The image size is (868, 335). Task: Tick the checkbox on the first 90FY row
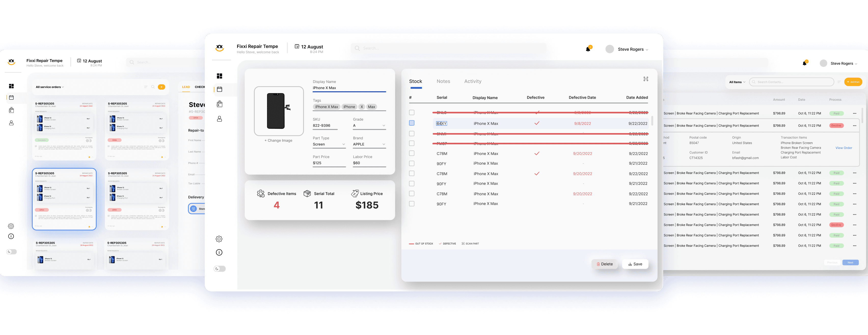coord(411,163)
